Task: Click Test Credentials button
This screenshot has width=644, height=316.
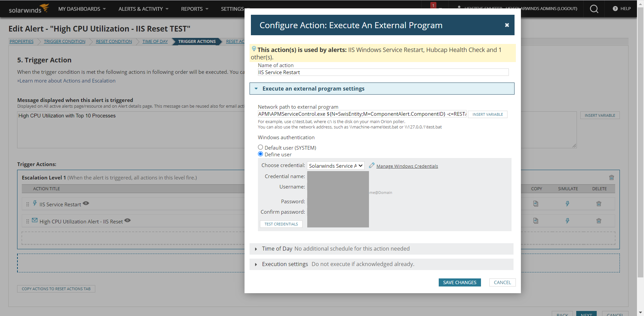Action: click(x=281, y=224)
